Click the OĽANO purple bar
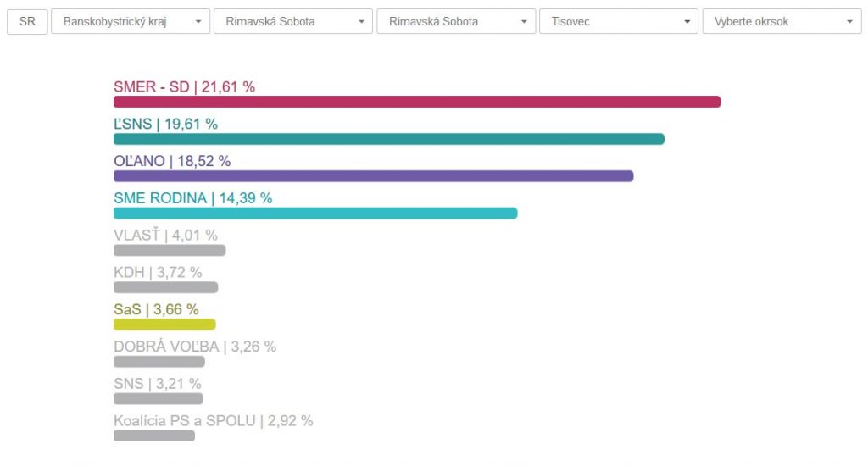This screenshot has width=868, height=466. tap(373, 176)
